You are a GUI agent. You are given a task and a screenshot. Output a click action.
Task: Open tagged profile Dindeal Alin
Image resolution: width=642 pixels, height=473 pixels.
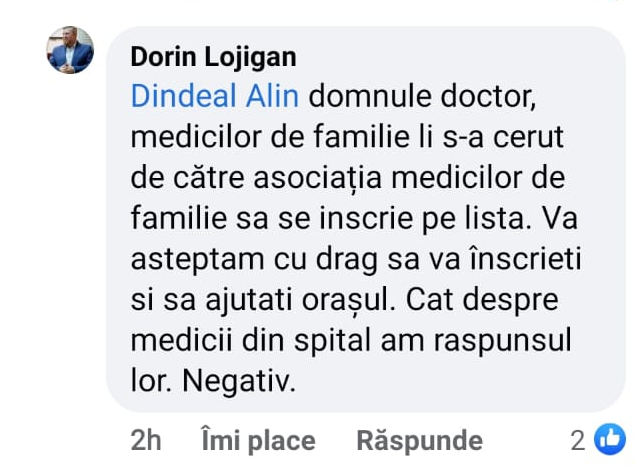215,99
